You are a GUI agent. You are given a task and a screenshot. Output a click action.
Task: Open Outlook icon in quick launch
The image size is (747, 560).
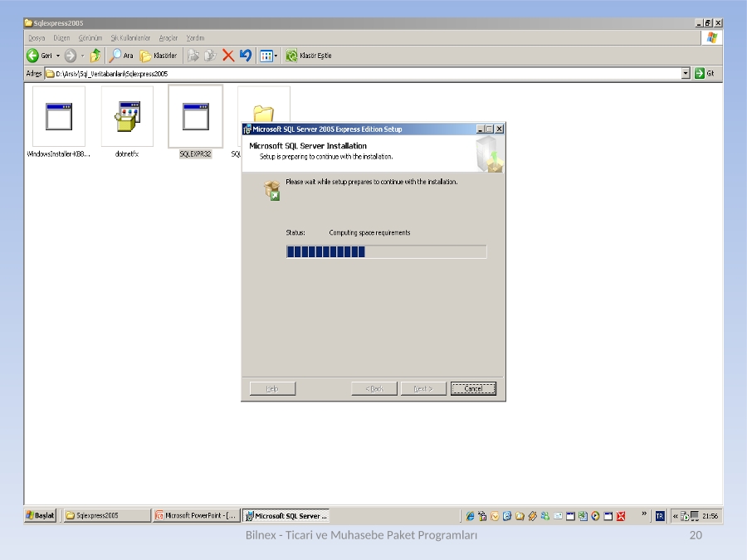(495, 516)
